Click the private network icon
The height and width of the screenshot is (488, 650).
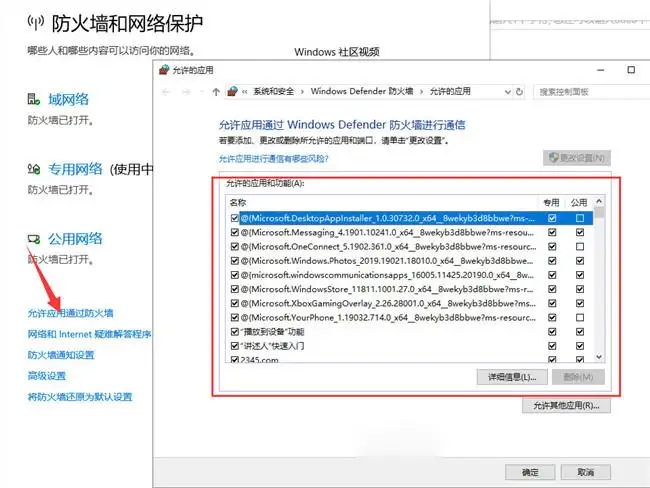[x=34, y=169]
